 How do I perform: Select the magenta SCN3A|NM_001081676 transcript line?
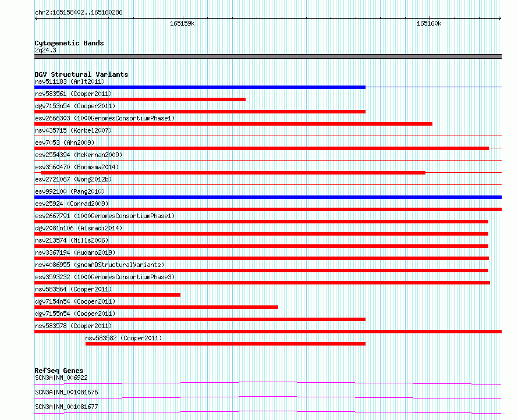pyautogui.click(x=268, y=397)
